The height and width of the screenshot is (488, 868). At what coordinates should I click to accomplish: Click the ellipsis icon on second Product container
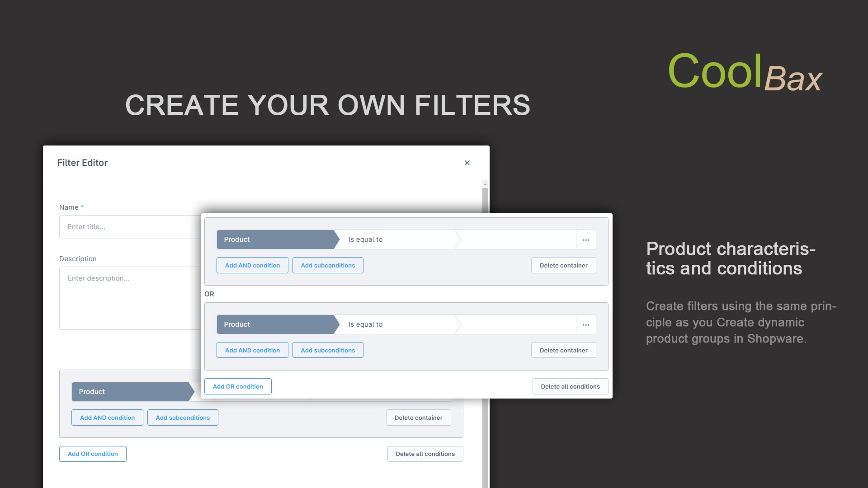(x=585, y=324)
